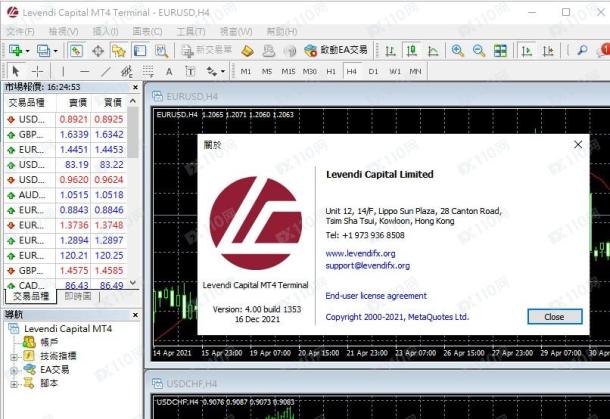
Task: Open the 幫助(H) menu
Action: [282, 31]
